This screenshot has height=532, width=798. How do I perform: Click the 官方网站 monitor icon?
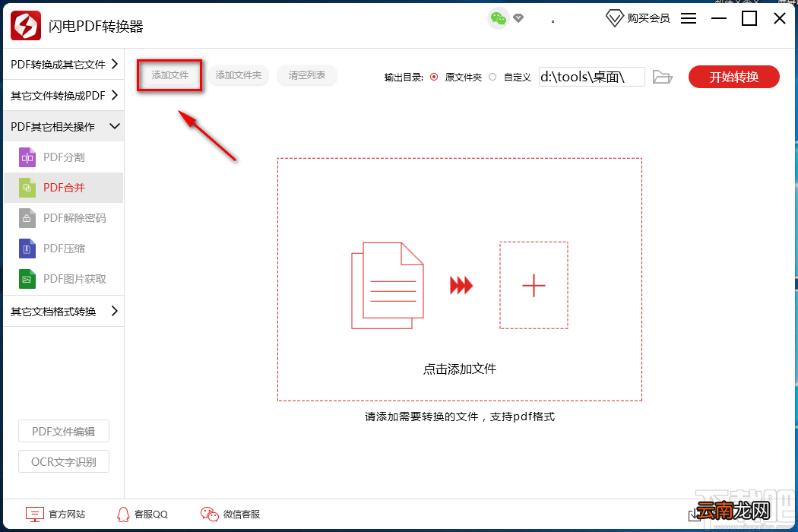click(x=35, y=515)
